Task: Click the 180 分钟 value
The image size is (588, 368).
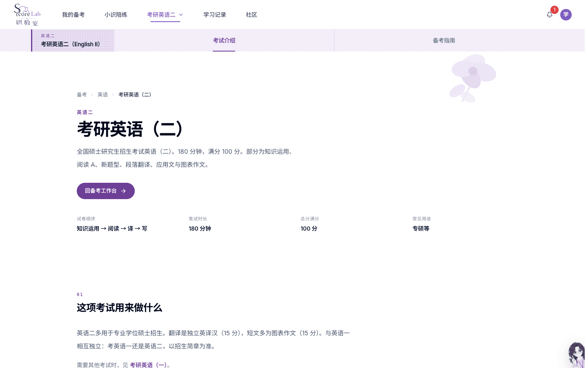Action: pos(200,229)
